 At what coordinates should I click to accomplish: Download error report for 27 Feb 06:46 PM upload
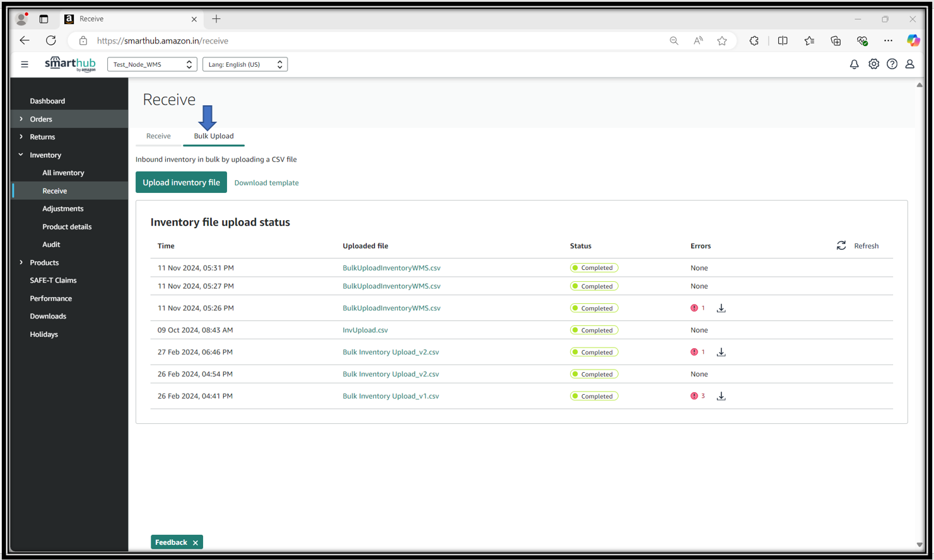click(721, 353)
